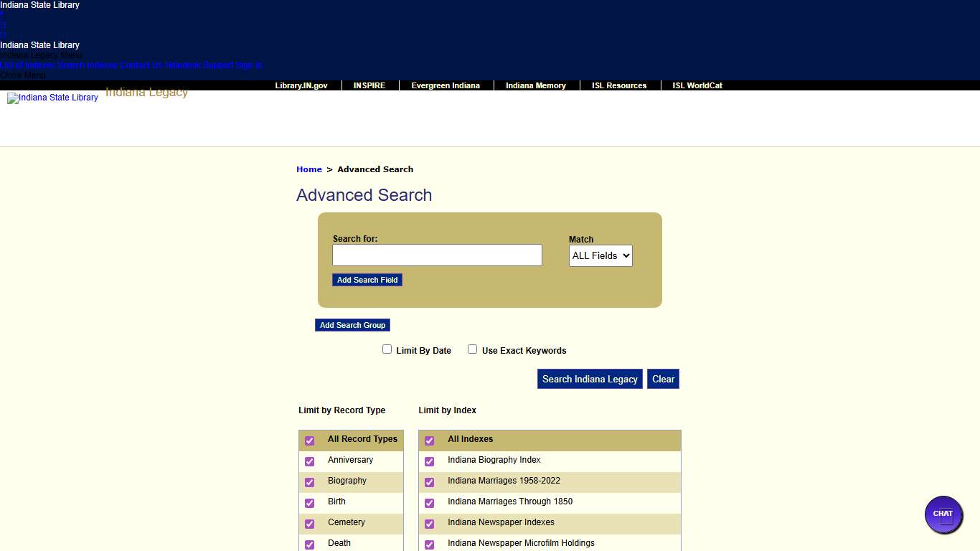Click the Indiana State Library logo image
Screen dimensions: 980x551
point(52,98)
